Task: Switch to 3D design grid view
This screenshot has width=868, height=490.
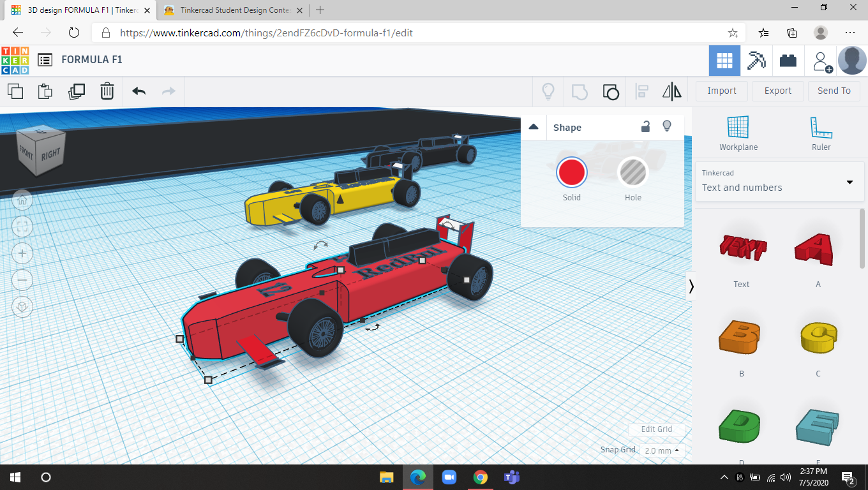Action: [x=724, y=61]
